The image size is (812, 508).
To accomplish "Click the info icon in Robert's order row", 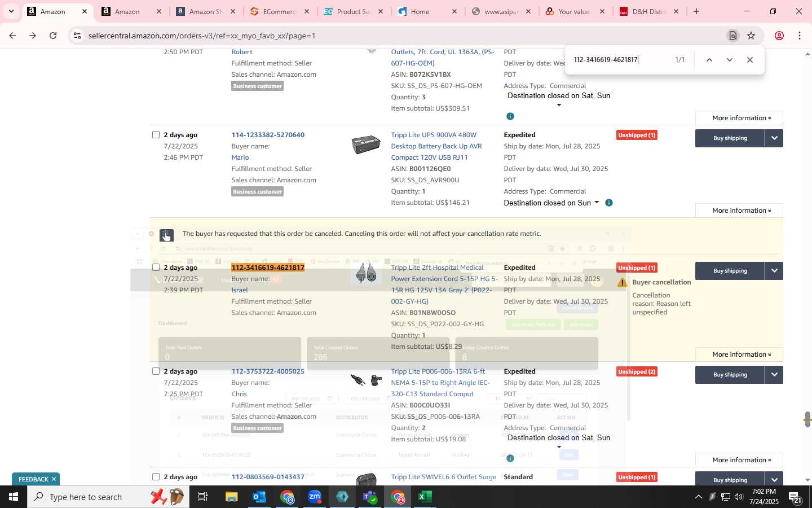I will (510, 116).
